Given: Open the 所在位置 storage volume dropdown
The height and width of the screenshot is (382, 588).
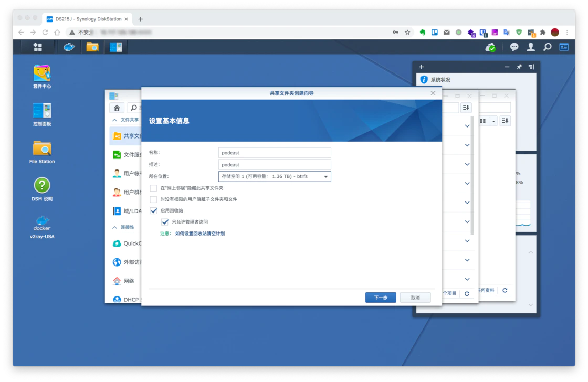Looking at the screenshot, I should tap(275, 177).
